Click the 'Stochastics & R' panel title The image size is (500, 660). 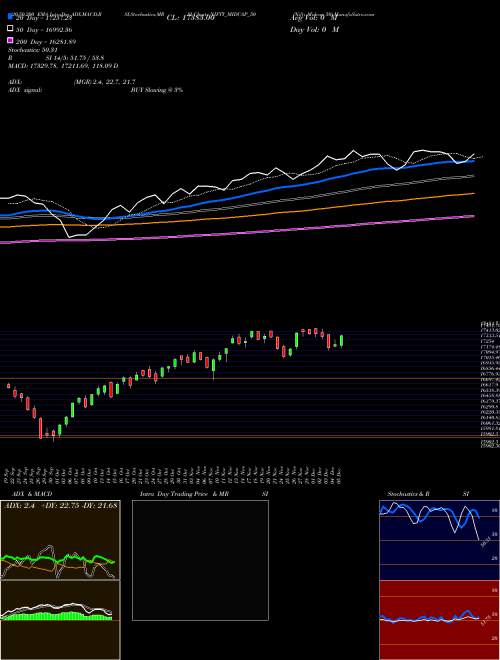(x=408, y=494)
